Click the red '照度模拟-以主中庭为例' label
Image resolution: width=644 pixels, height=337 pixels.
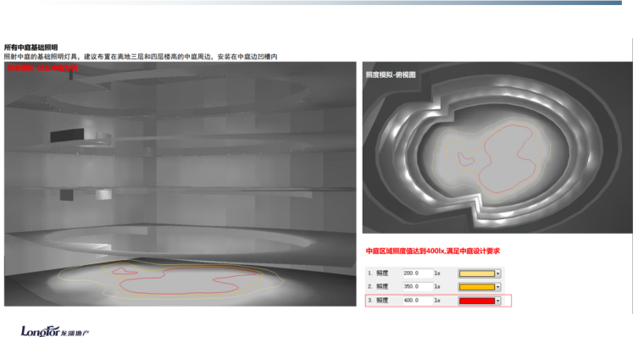pyautogui.click(x=42, y=68)
